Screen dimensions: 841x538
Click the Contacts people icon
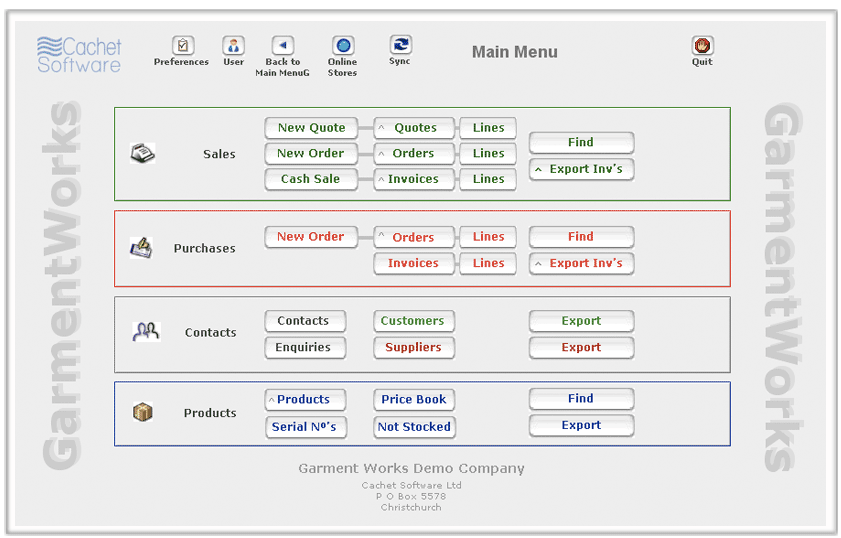tap(146, 331)
